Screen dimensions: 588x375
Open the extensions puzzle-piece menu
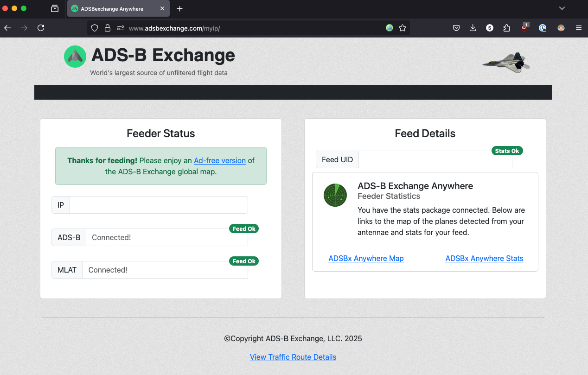(x=506, y=28)
